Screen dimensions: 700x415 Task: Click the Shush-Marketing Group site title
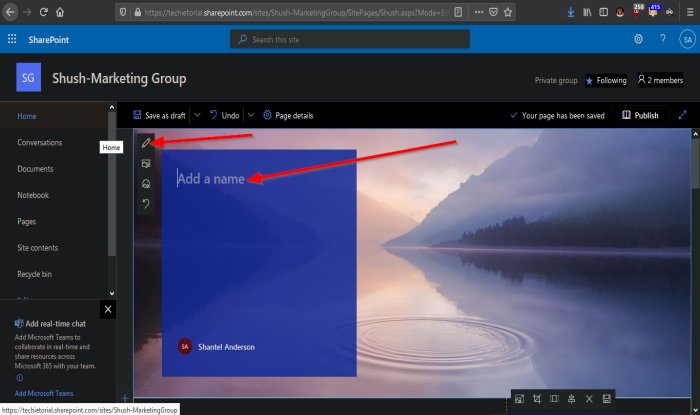point(119,79)
